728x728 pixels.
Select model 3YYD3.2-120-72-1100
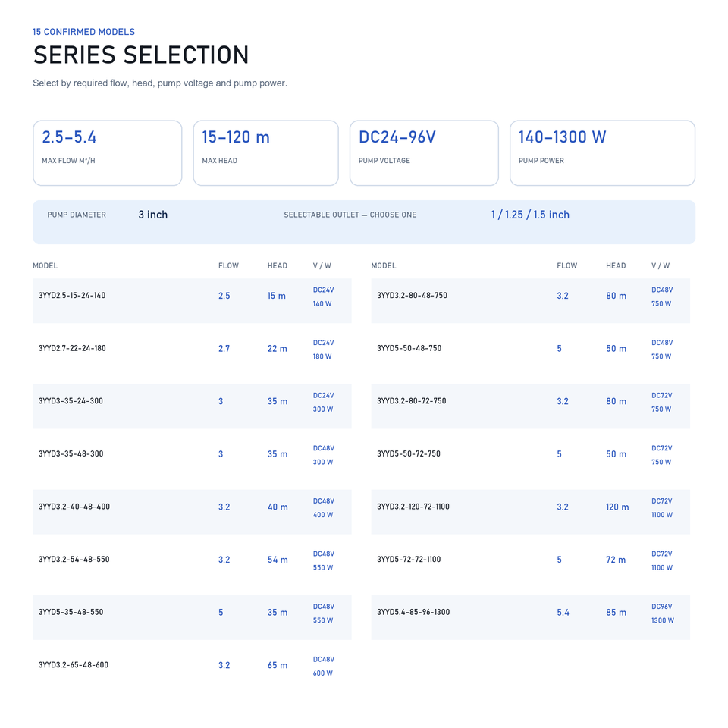(530, 512)
